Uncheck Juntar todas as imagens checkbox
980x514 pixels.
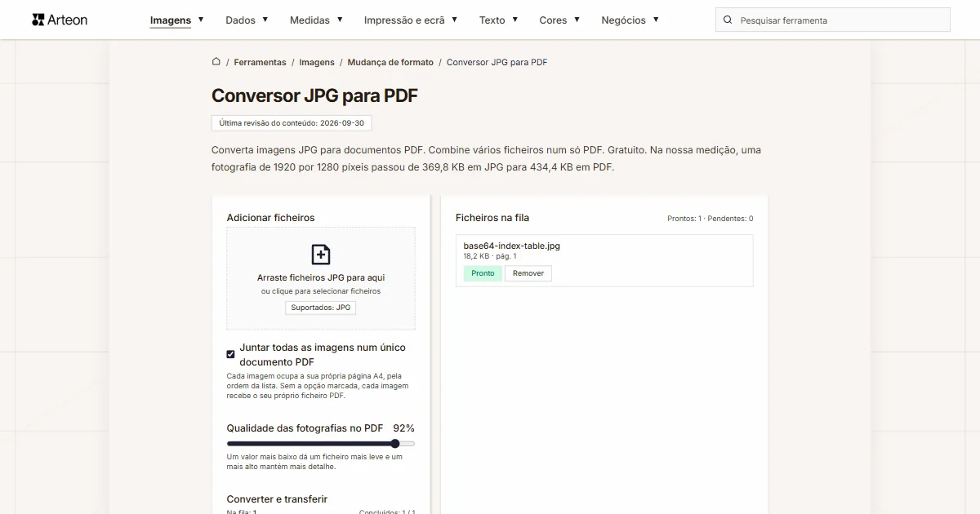(x=230, y=354)
